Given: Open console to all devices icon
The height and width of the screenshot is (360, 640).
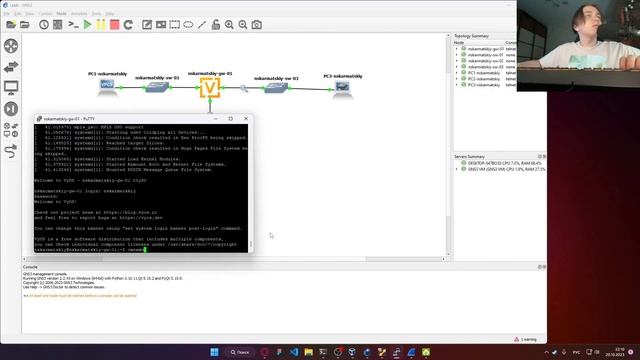Looking at the screenshot, I should pos(73,25).
